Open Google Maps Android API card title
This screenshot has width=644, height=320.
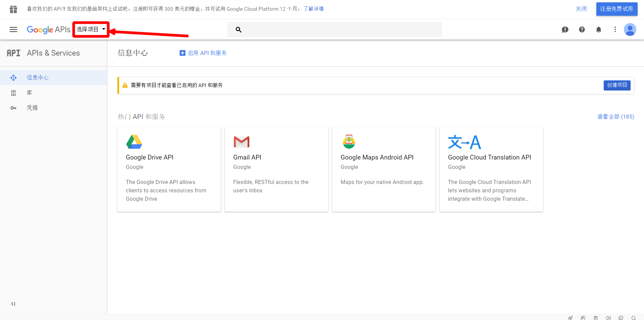(377, 157)
